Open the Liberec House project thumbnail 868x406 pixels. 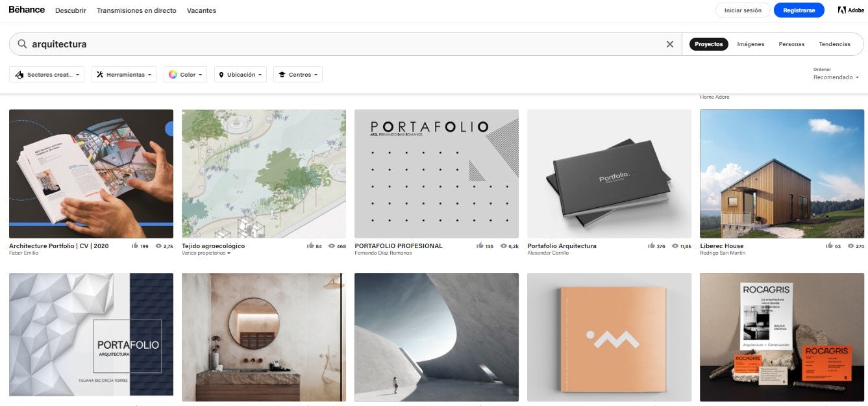pos(781,173)
